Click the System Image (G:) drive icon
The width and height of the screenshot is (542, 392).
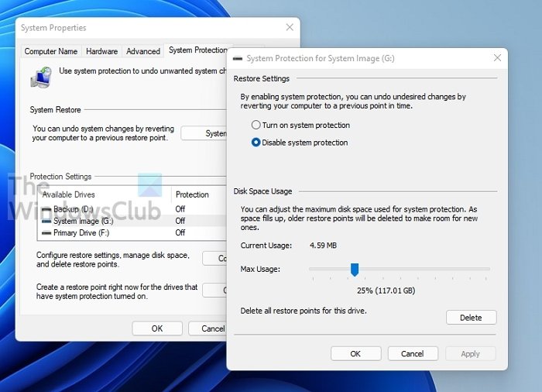[46, 221]
